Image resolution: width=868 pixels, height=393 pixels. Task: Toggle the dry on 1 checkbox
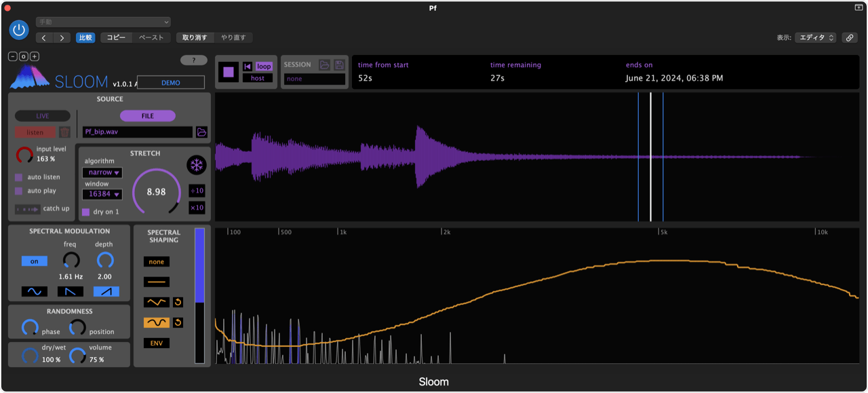pos(86,212)
